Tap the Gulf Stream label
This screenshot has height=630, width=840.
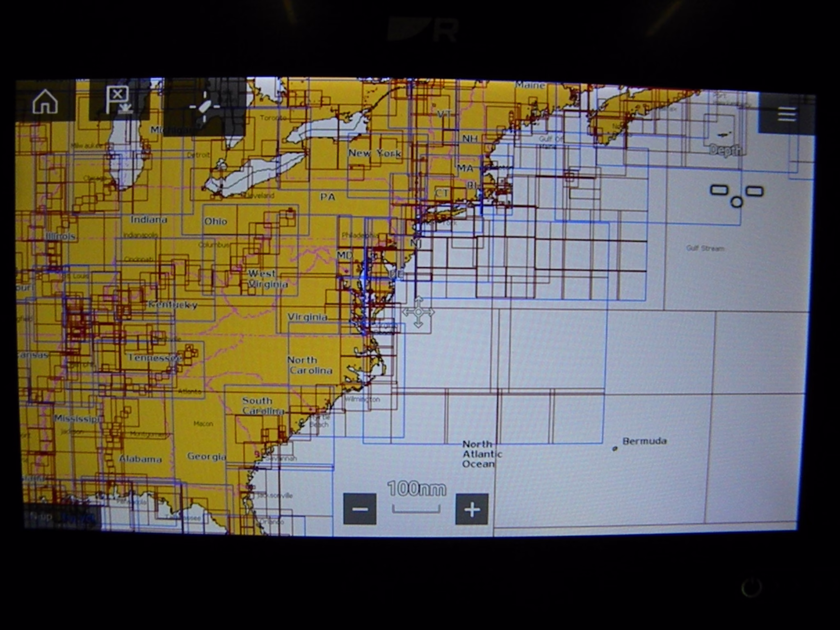tap(705, 248)
